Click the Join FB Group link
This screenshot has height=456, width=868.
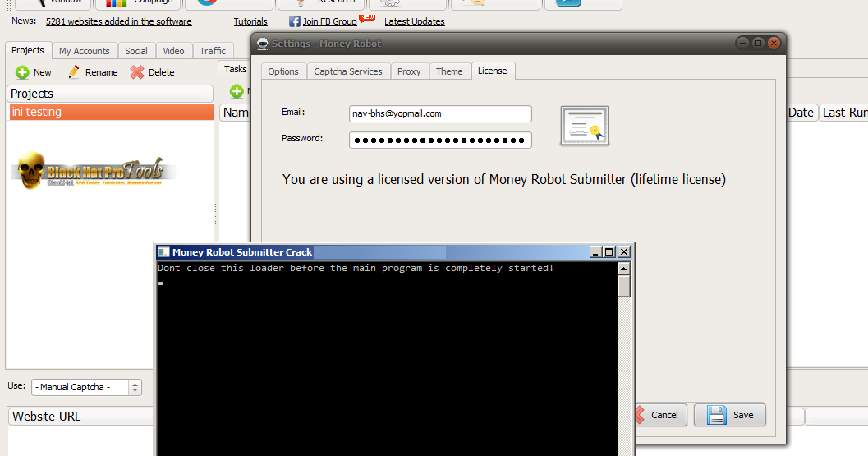tap(329, 21)
